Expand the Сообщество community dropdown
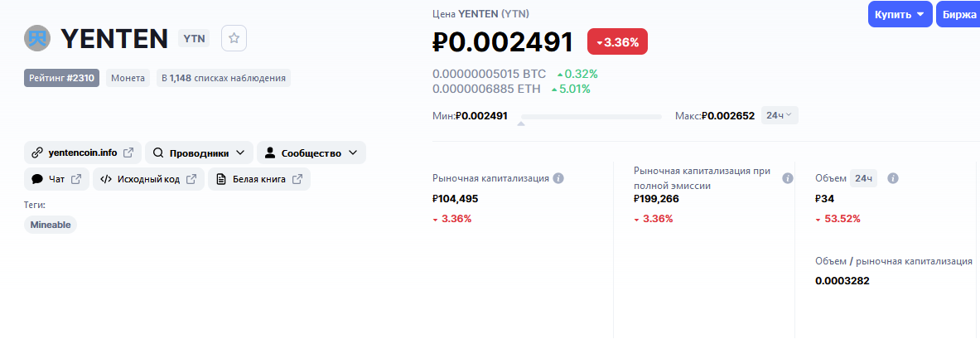Screen dimensions: 980x344 (311, 153)
